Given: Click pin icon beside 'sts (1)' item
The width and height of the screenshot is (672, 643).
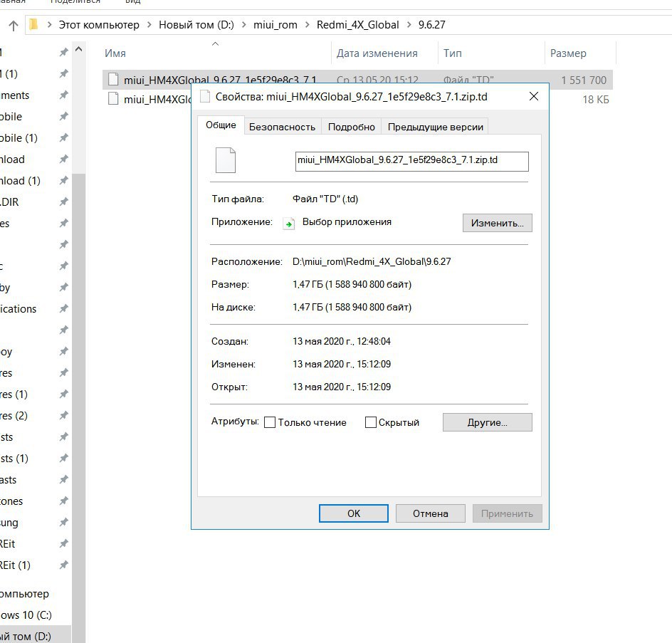Looking at the screenshot, I should pos(63,459).
